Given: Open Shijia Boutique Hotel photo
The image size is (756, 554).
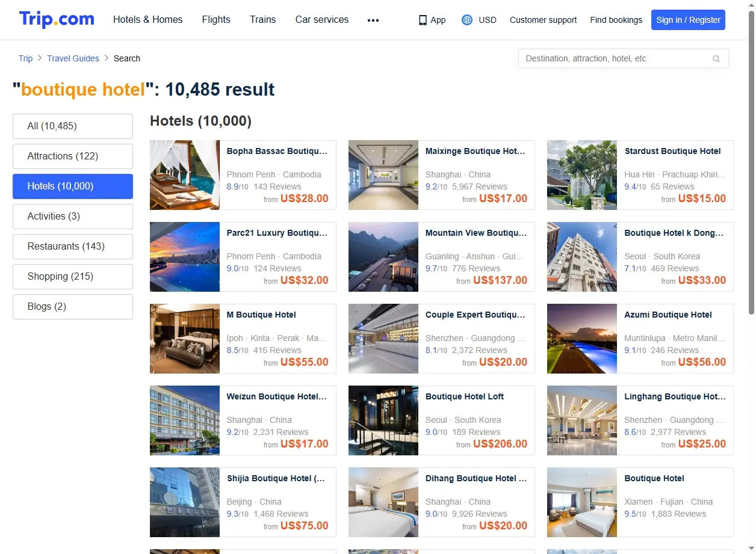Looking at the screenshot, I should coord(185,502).
